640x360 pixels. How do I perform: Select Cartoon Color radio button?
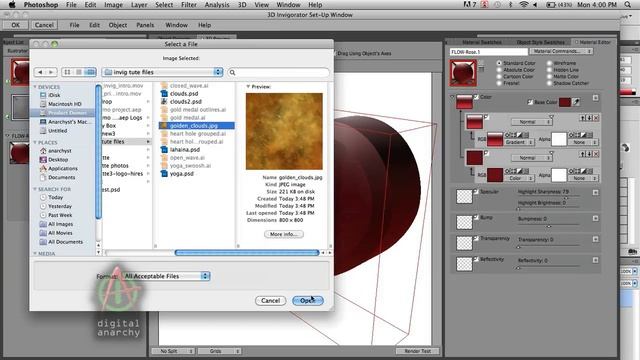(499, 76)
